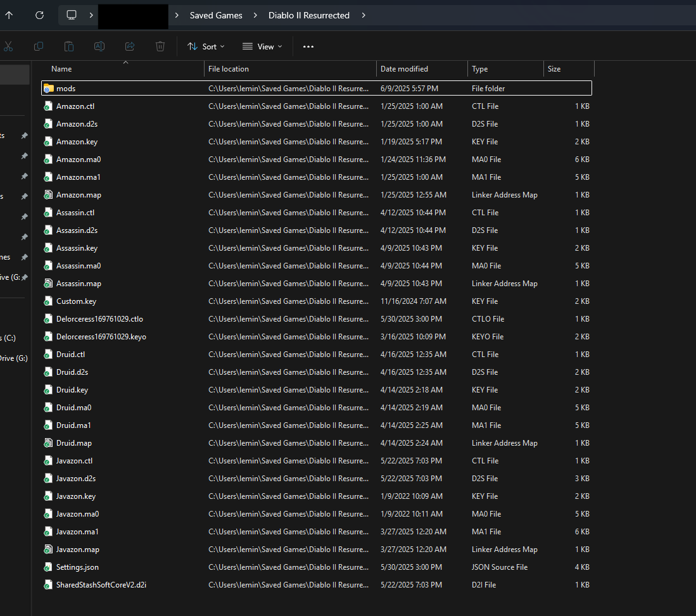The height and width of the screenshot is (616, 696).
Task: Click the JSON Source File type cell
Action: click(500, 567)
